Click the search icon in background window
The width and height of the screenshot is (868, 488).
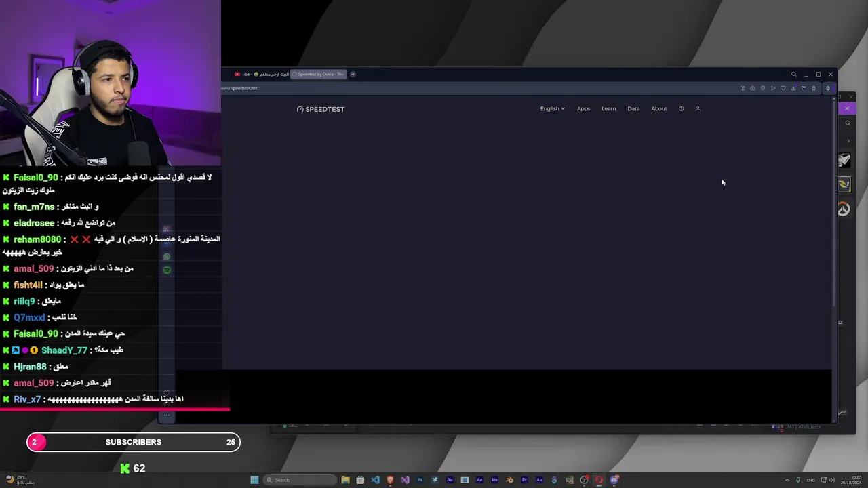point(847,123)
